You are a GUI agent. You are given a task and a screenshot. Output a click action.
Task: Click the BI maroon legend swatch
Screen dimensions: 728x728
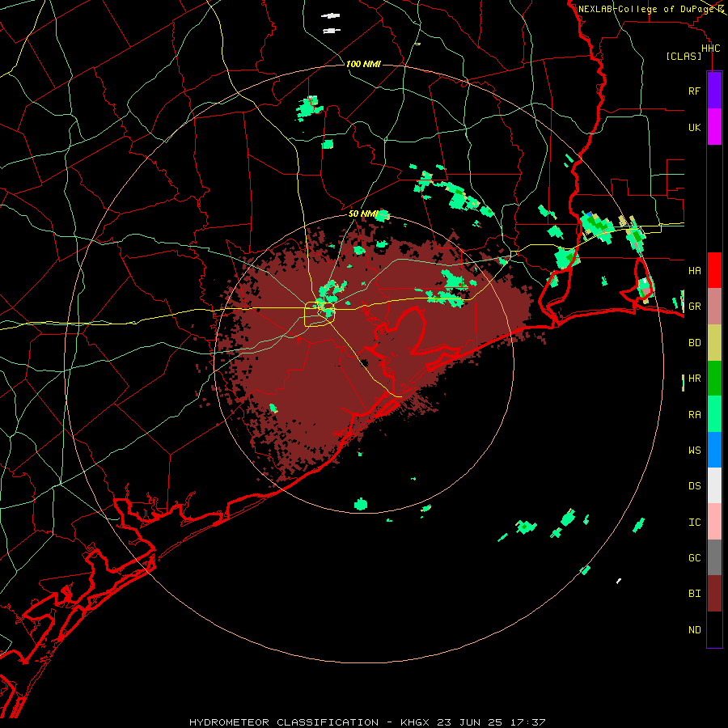point(714,594)
